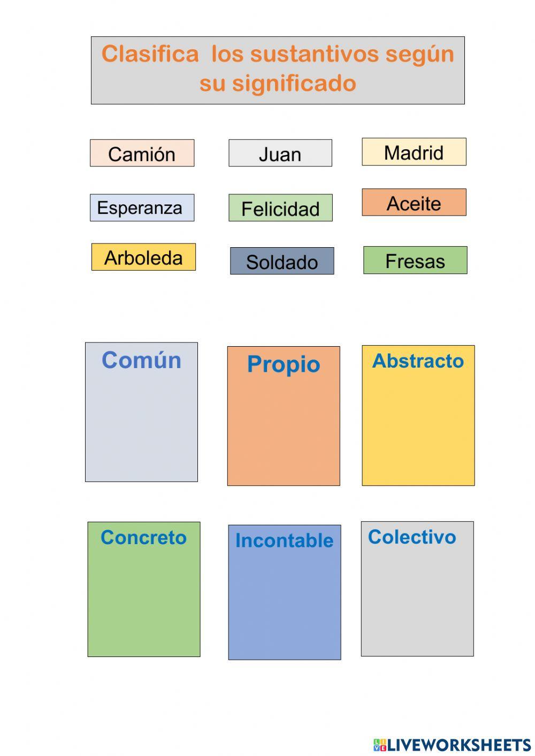Pick the yellow Arboleda card
This screenshot has width=535, height=756.
coord(143,257)
